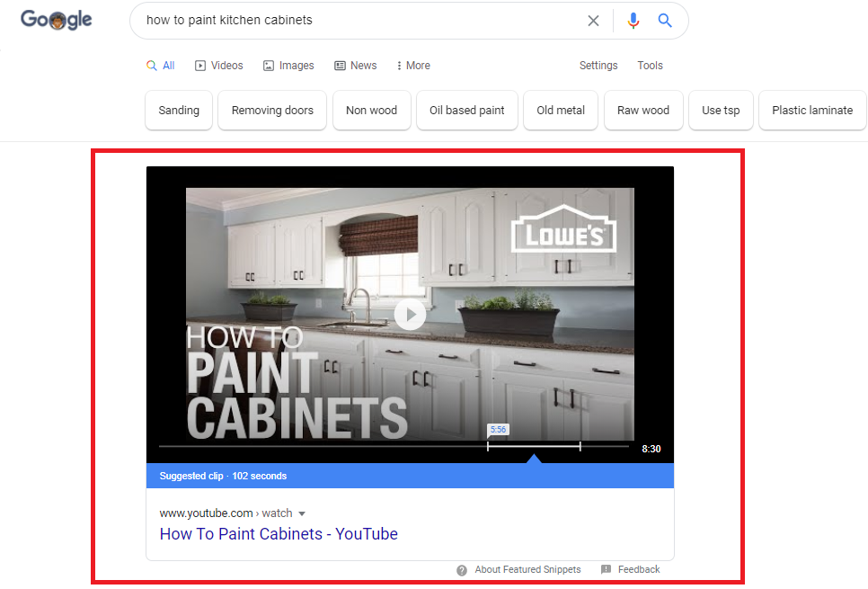Select the Raw wood chip
Image resolution: width=868 pixels, height=589 pixels.
643,111
